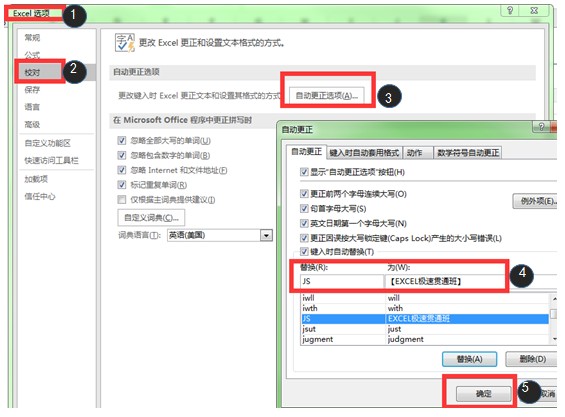Toggle 忽略 Internet 和文件地址 checkbox
The image size is (565, 417).
(122, 170)
